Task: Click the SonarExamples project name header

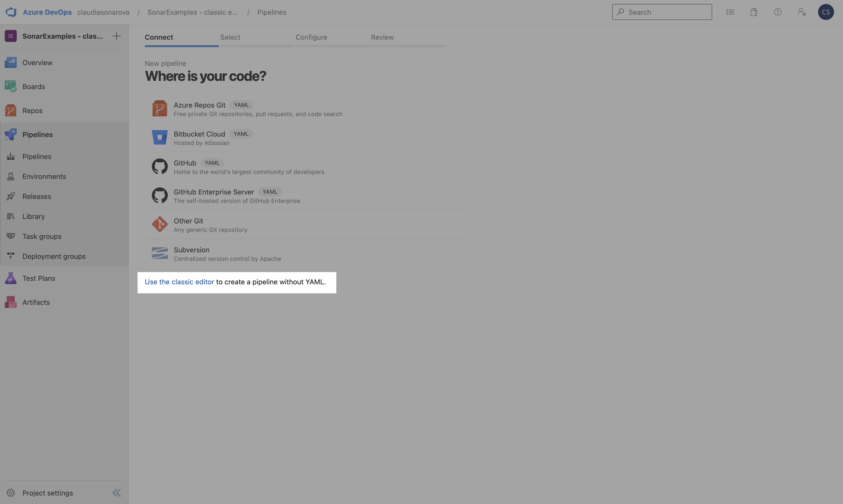Action: pyautogui.click(x=62, y=36)
